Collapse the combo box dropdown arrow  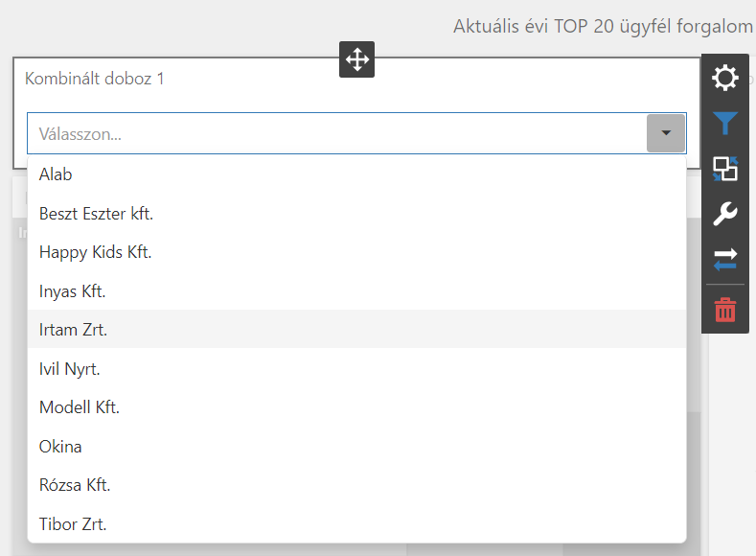[666, 133]
